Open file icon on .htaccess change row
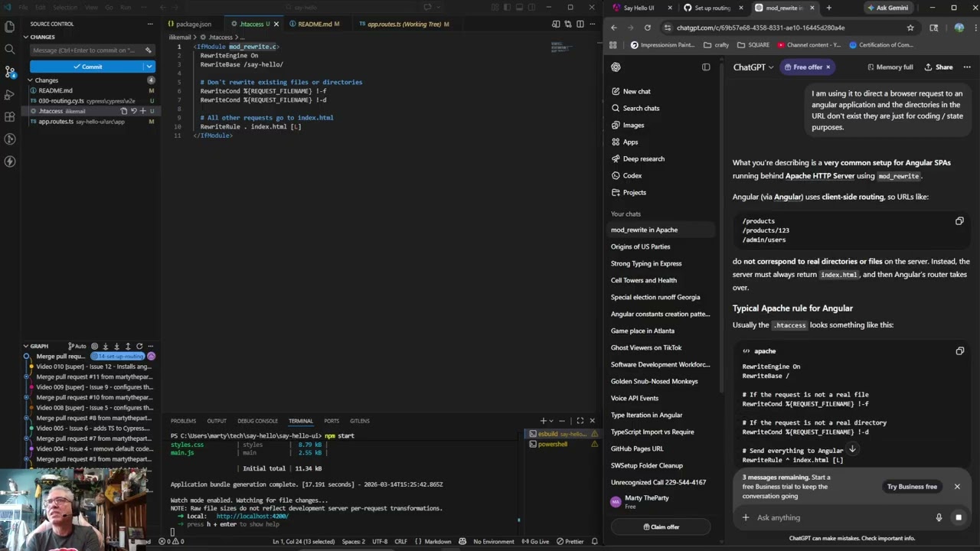The width and height of the screenshot is (980, 551). click(123, 111)
